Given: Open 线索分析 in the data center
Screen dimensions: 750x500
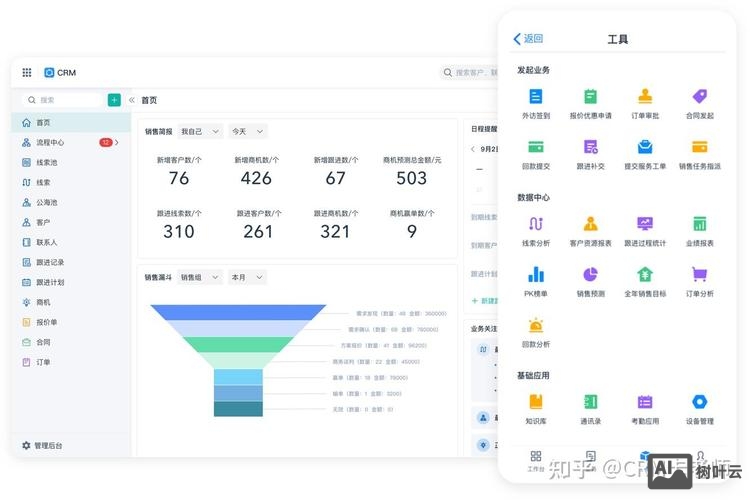Looking at the screenshot, I should click(x=536, y=223).
